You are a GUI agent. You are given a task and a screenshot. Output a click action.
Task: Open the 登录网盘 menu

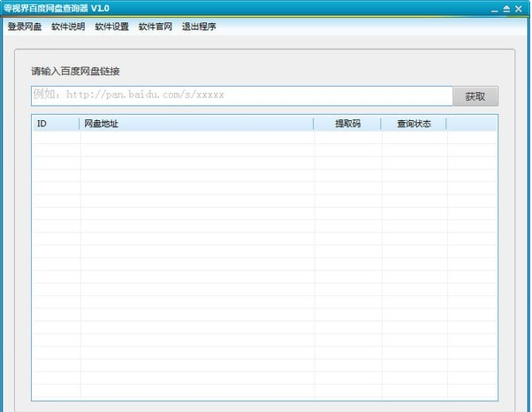tap(25, 27)
